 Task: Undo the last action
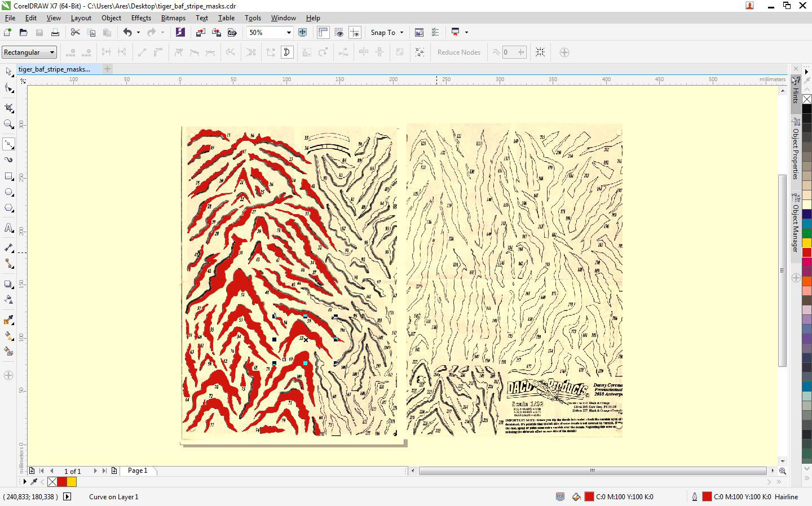(x=127, y=33)
